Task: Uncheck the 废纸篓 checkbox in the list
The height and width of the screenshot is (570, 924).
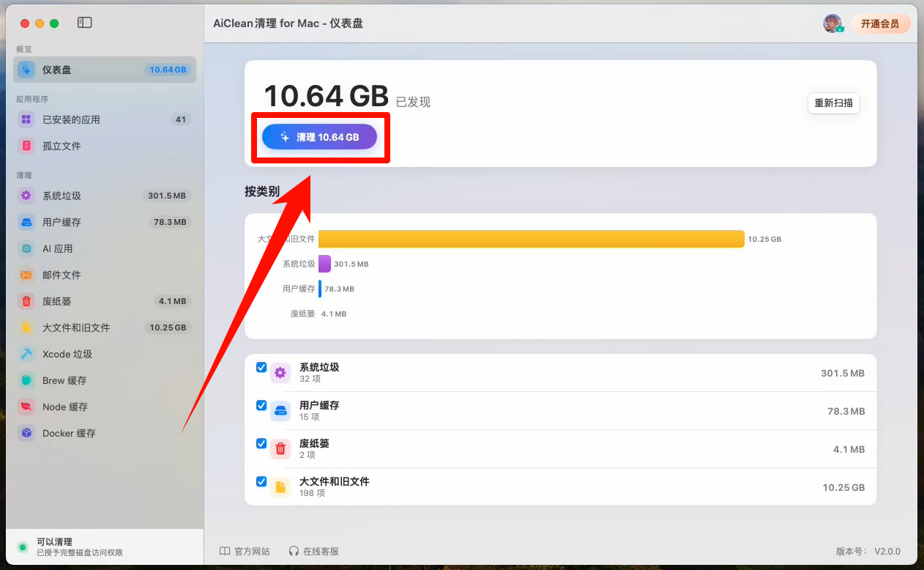Action: (x=261, y=443)
